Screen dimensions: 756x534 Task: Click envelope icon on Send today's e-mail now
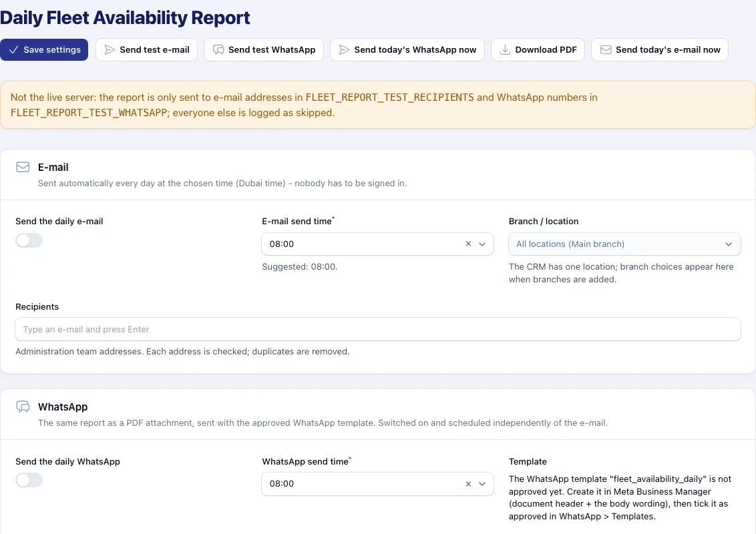click(x=606, y=49)
